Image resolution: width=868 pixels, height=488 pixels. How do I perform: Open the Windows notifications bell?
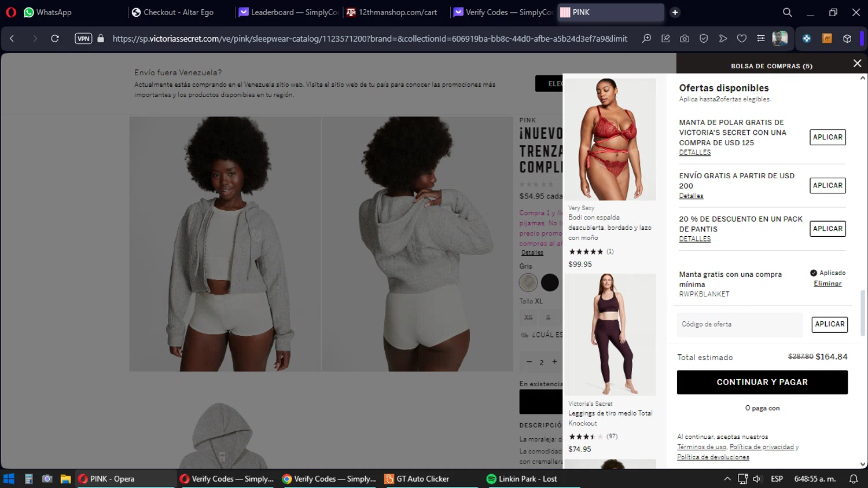(854, 479)
